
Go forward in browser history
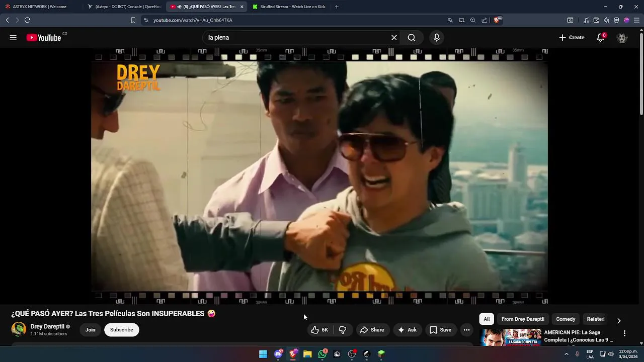17,20
